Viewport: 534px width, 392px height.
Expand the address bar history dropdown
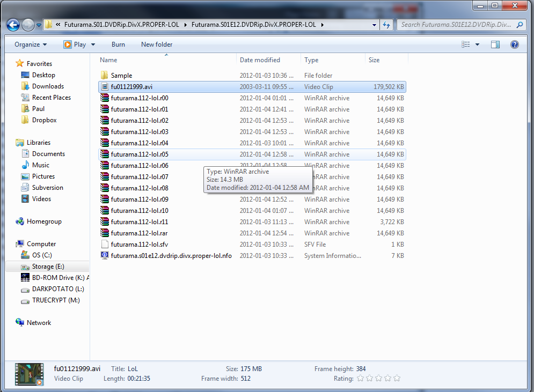click(374, 25)
